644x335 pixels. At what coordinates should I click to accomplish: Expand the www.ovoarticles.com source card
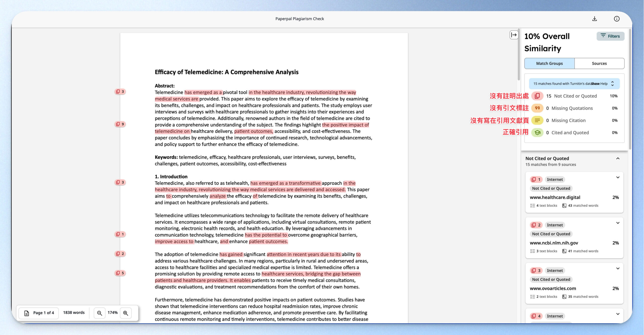618,269
